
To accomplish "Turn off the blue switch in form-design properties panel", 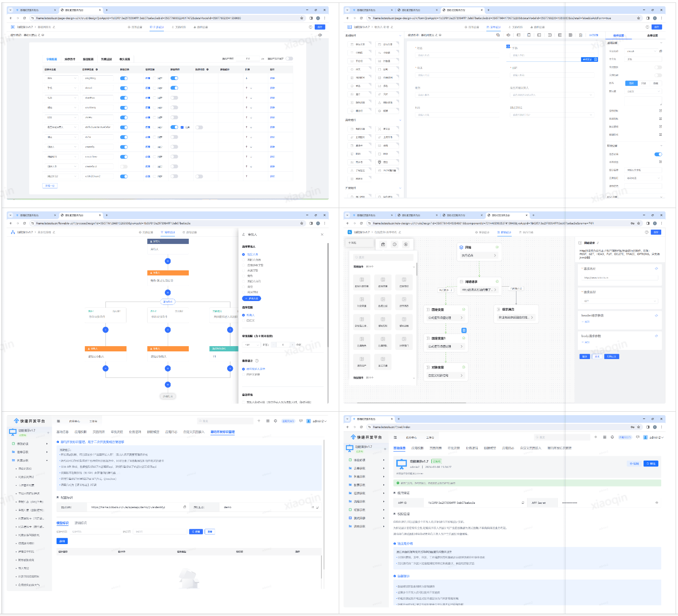I will point(658,154).
